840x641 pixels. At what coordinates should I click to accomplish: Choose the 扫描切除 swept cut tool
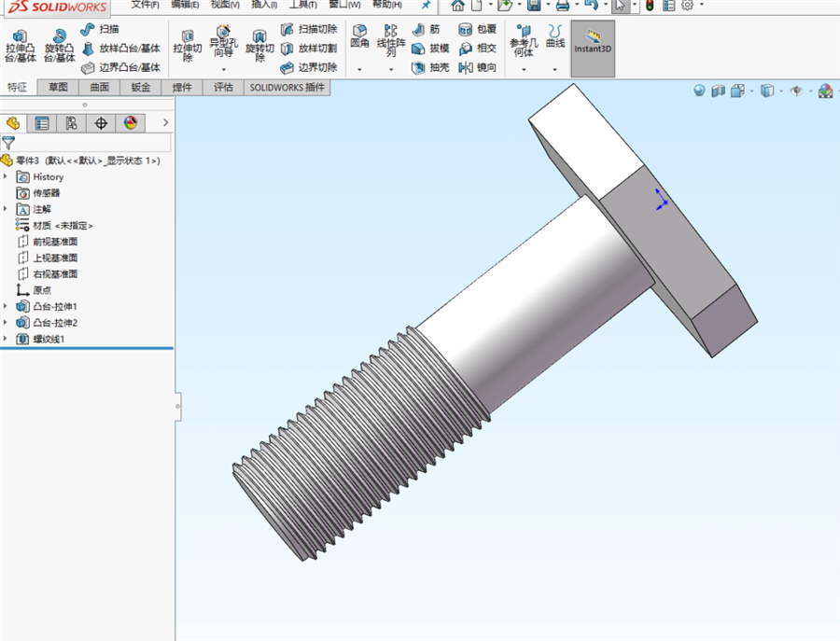click(x=309, y=29)
